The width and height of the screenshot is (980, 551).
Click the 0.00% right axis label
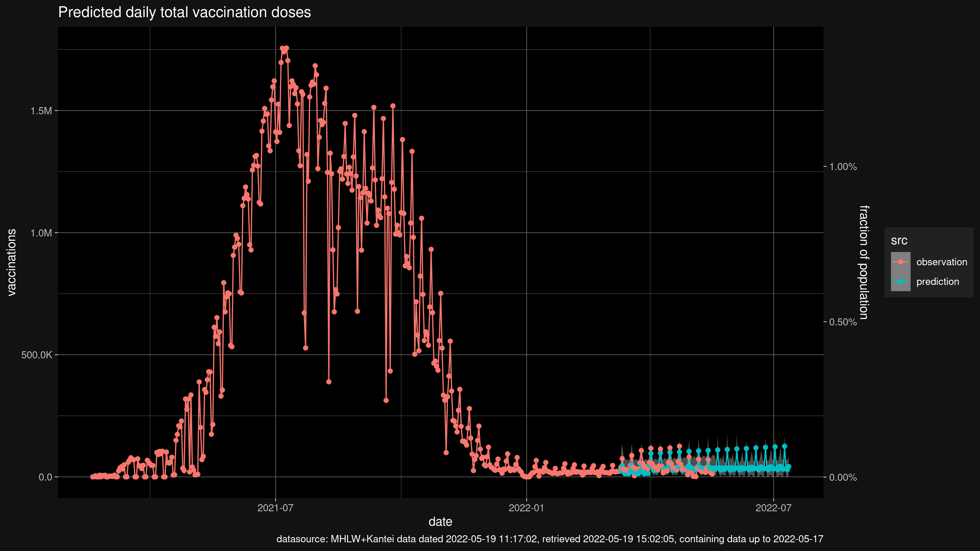click(843, 478)
